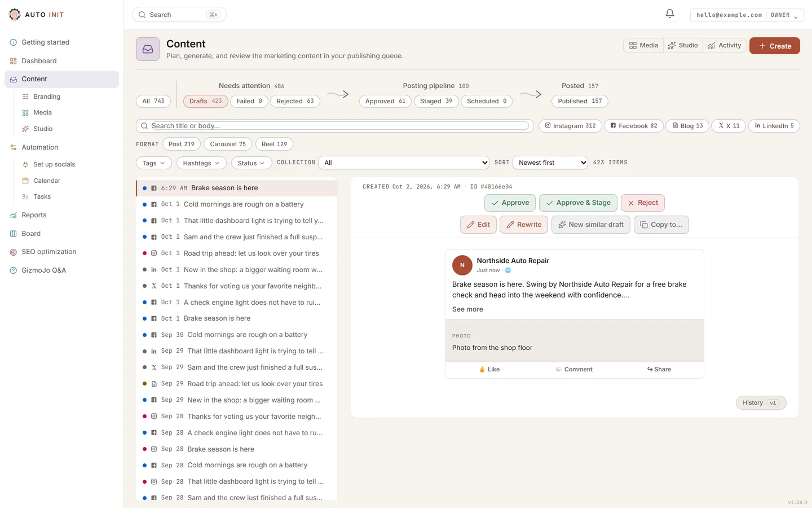812x508 pixels.
Task: Expand the Status dropdown
Action: coord(251,163)
